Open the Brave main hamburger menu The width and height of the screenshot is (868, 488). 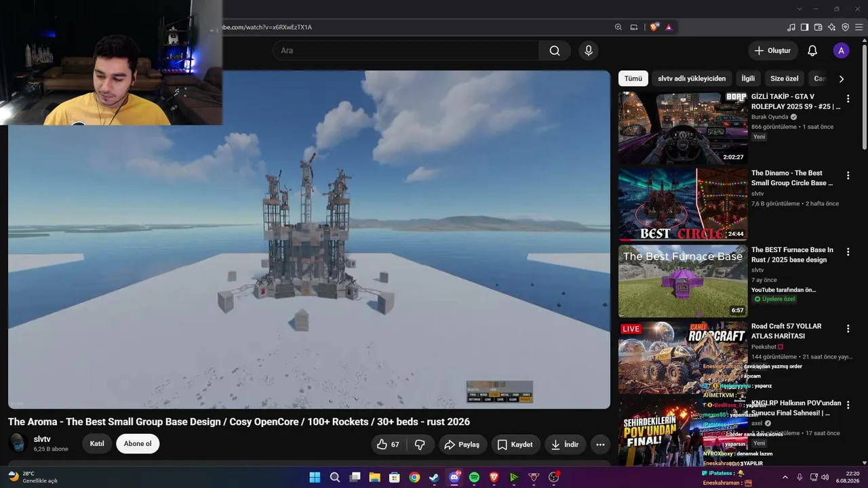click(859, 27)
